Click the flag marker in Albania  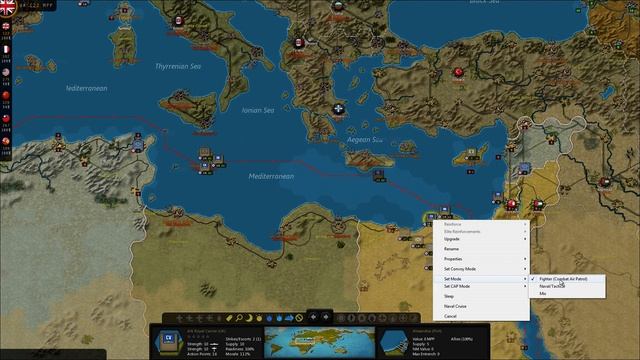[x=299, y=43]
